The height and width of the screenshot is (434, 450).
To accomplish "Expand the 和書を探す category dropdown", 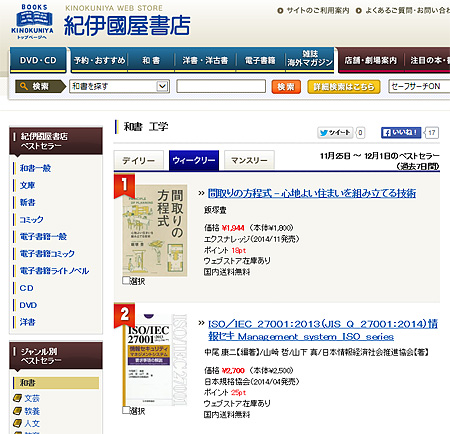I will (x=119, y=86).
